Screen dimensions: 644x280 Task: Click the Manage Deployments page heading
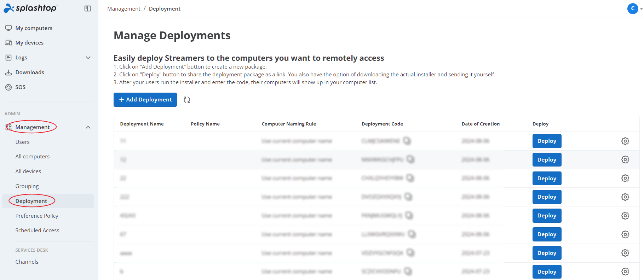click(x=172, y=35)
